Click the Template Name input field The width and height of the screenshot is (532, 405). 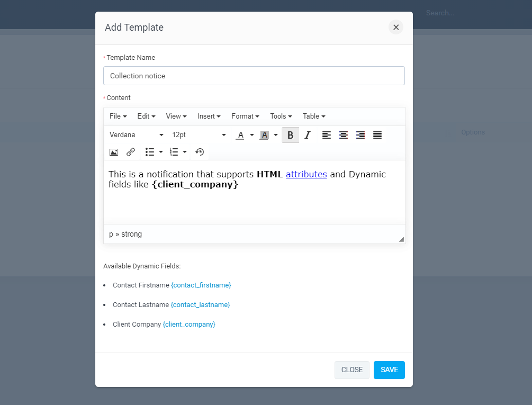coord(254,76)
